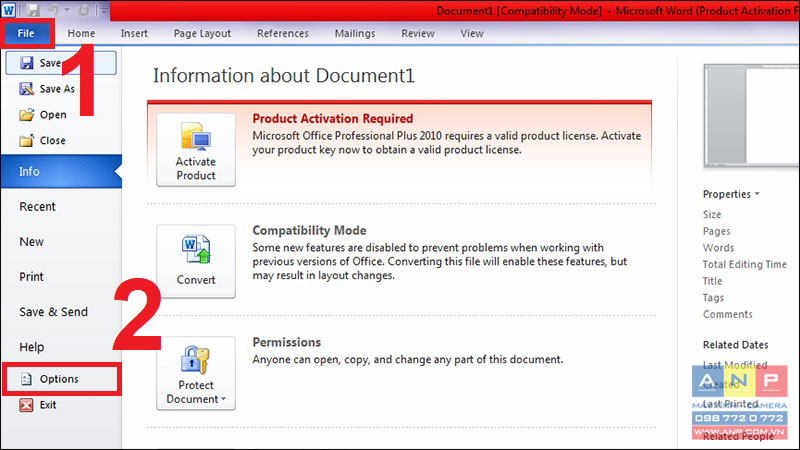The image size is (800, 450).
Task: Click the Redo icon in Quick Access Toolbar
Action: (x=84, y=10)
